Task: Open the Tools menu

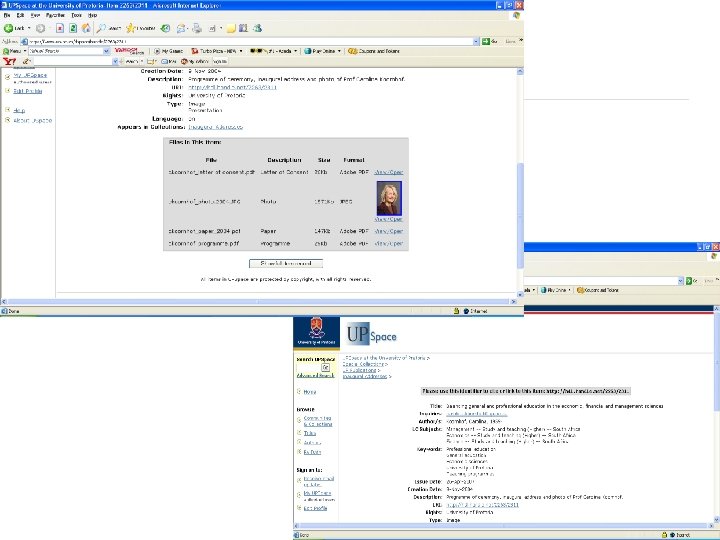Action: point(76,15)
